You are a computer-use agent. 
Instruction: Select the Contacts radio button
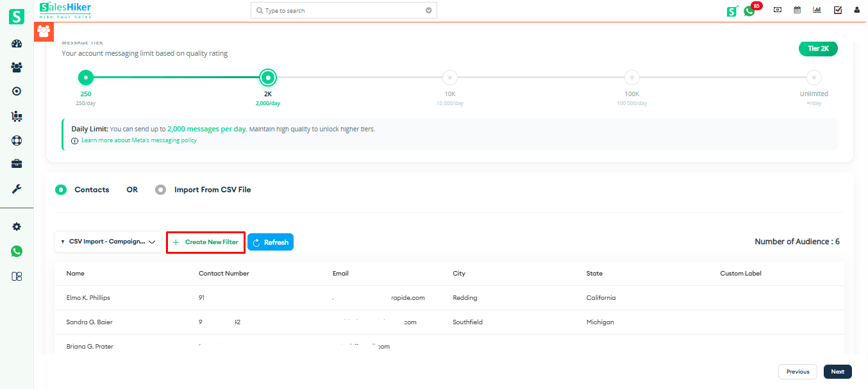61,189
